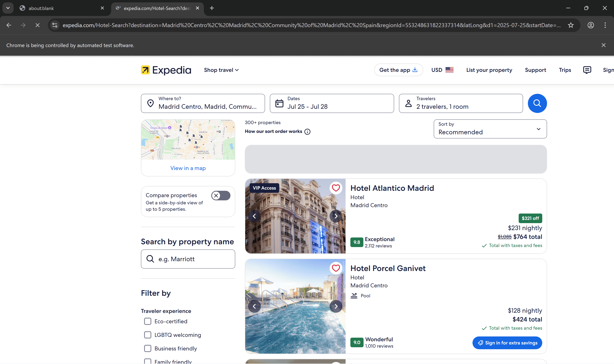The height and width of the screenshot is (364, 614).
Task: Tick the Business friendly checkbox
Action: (x=148, y=349)
